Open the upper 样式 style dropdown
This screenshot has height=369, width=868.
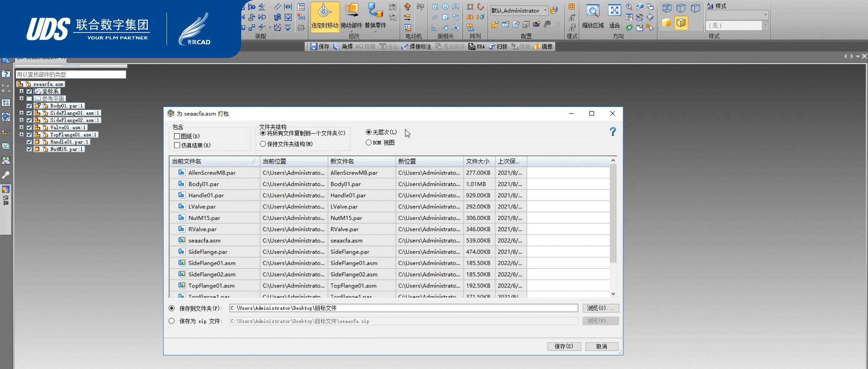[x=765, y=15]
